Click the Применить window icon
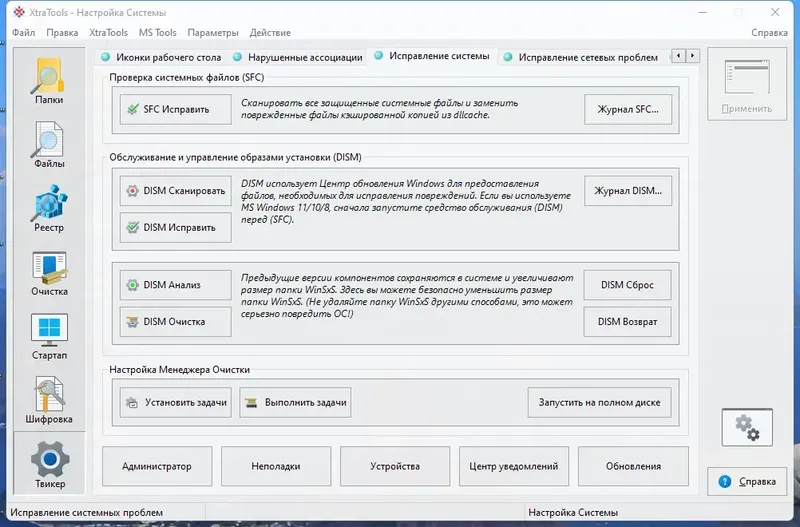Image resolution: width=800 pixels, height=527 pixels. (x=747, y=77)
